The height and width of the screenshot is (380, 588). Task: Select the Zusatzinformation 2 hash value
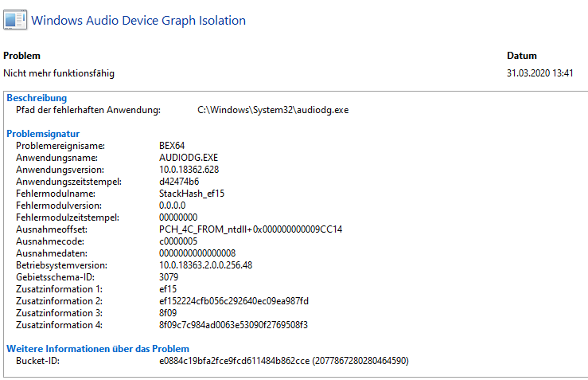[234, 301]
